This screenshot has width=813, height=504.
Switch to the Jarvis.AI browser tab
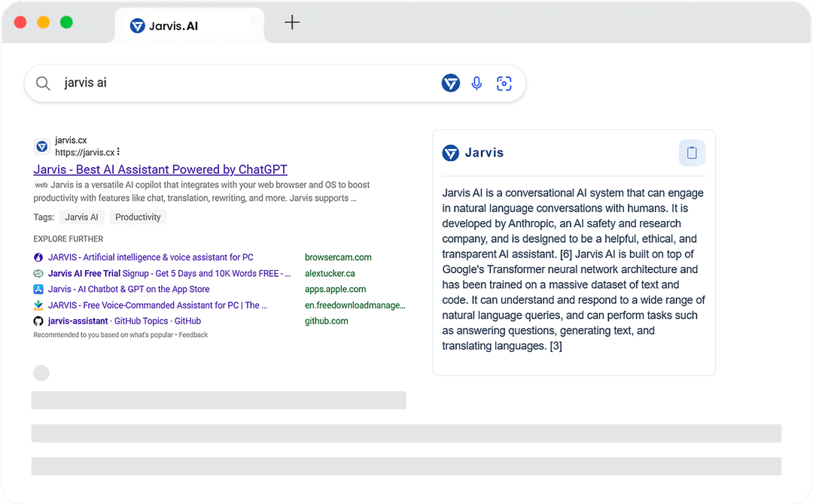pos(189,26)
